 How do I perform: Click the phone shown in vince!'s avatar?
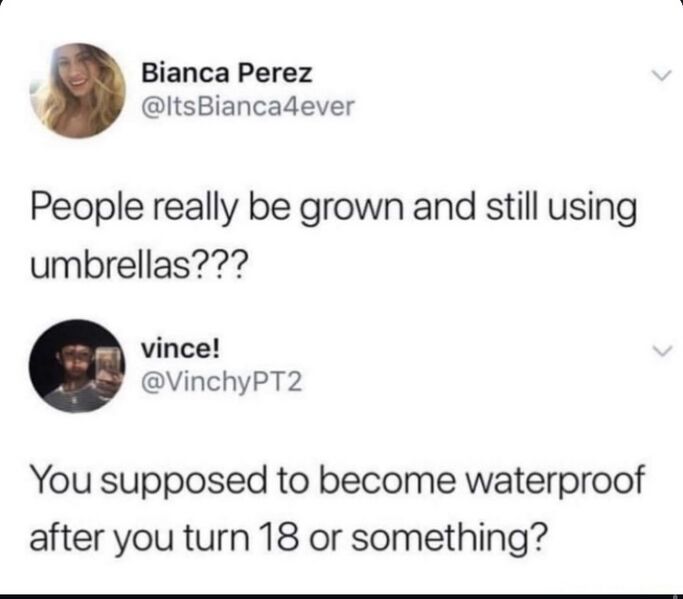(x=108, y=366)
